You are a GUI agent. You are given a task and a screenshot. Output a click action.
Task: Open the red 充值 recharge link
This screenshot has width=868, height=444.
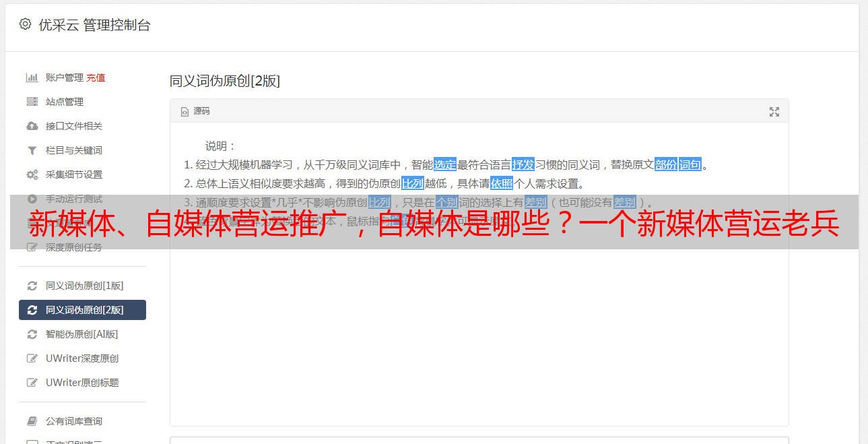96,77
